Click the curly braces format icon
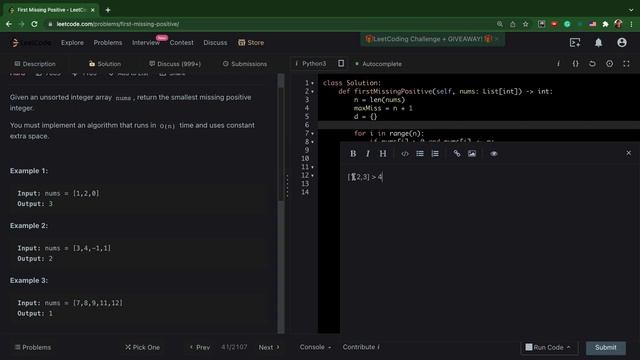 575,64
